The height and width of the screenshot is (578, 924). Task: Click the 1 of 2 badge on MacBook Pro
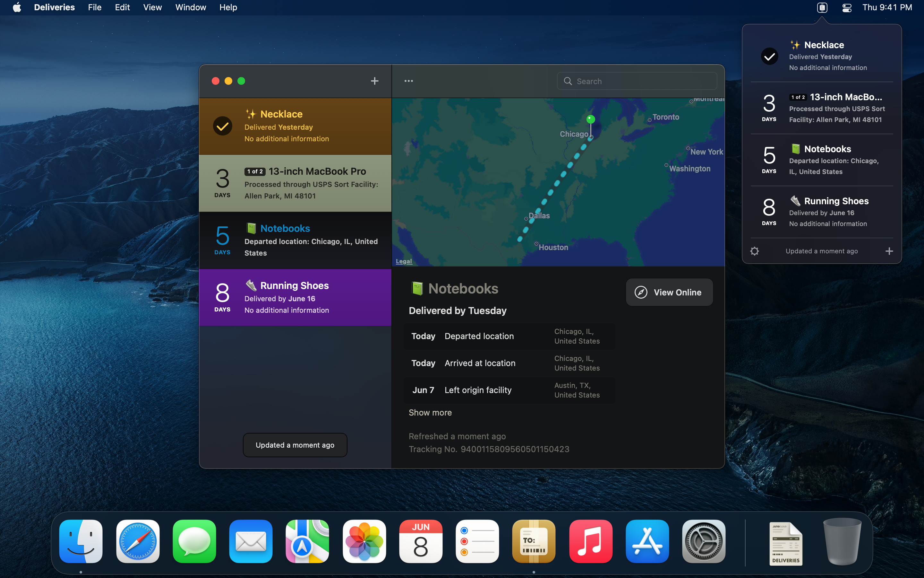pyautogui.click(x=255, y=172)
